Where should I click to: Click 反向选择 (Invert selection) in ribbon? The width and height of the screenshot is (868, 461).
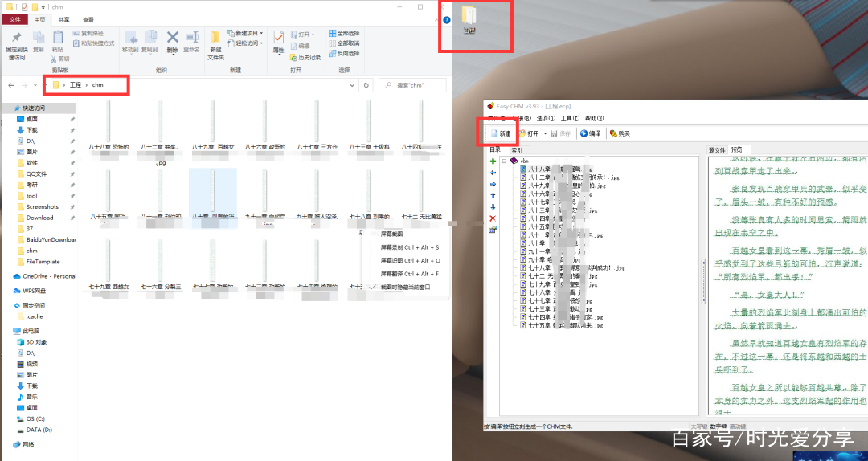coord(344,53)
